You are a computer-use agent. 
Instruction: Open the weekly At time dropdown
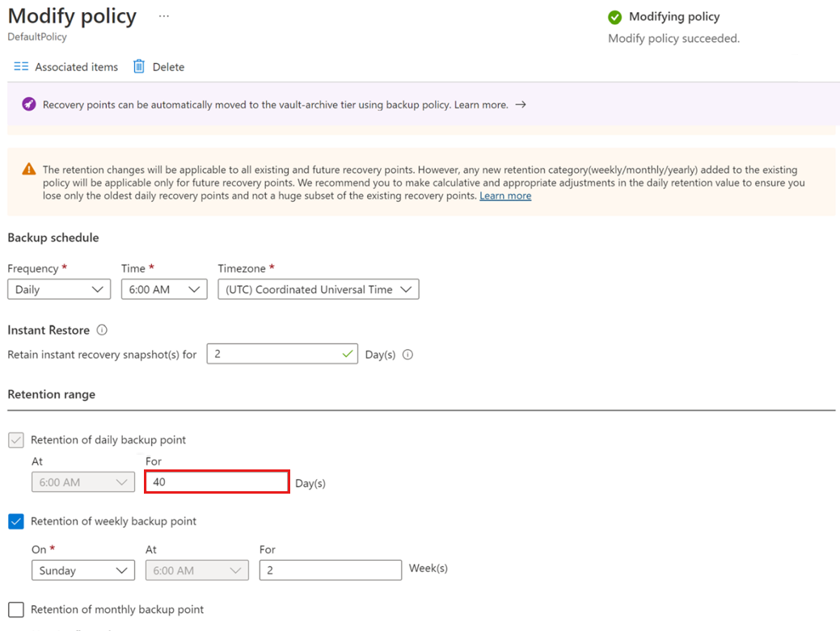click(196, 570)
